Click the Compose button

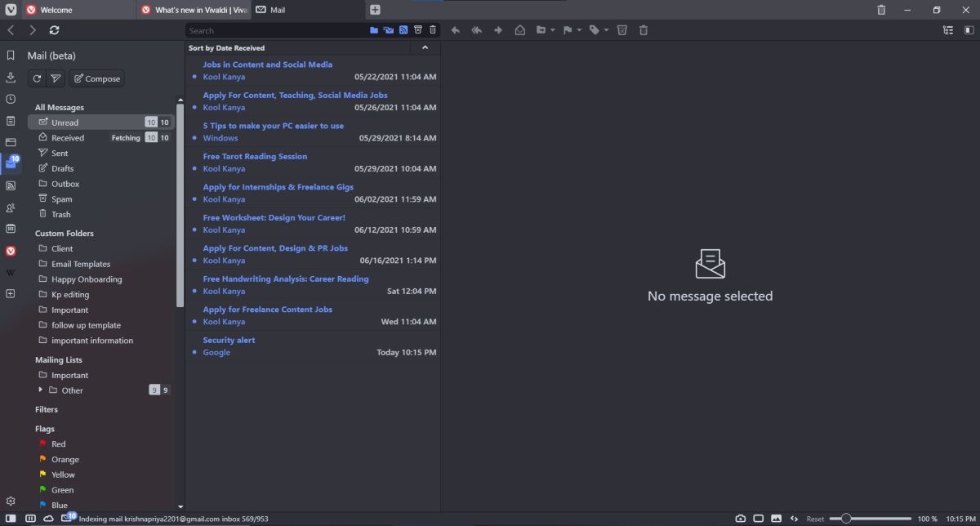97,78
